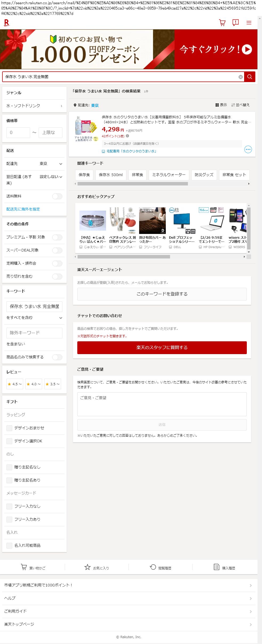Click the related keywords horizontal scrollbar

click(133, 184)
